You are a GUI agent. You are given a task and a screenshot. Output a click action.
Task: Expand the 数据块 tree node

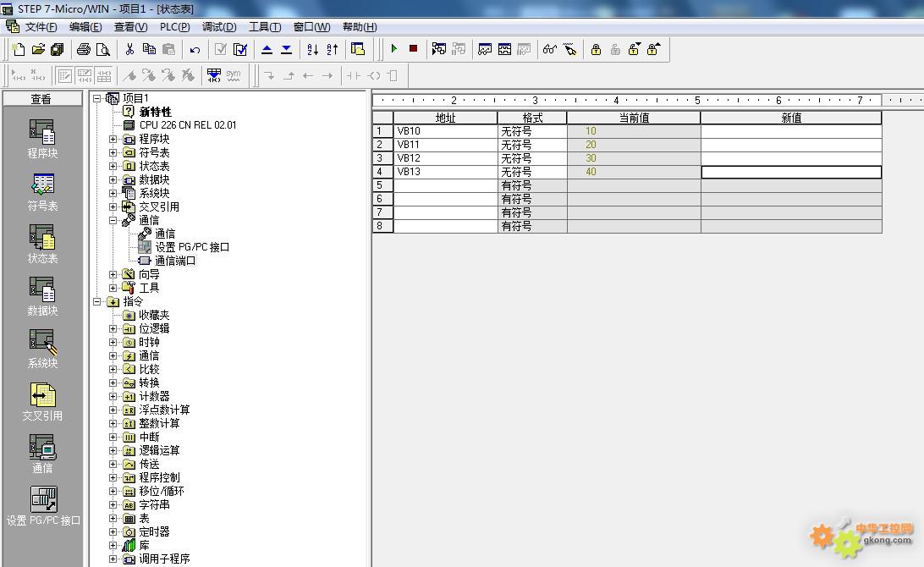tap(113, 179)
